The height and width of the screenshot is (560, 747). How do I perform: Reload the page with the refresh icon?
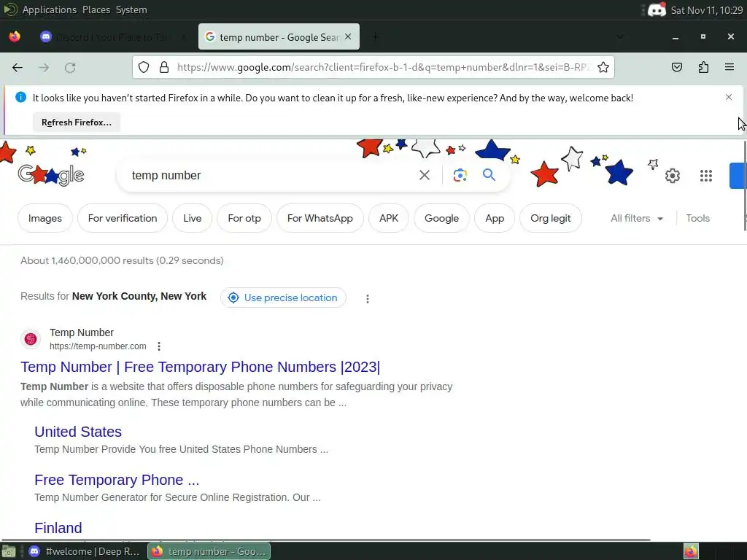[x=70, y=68]
